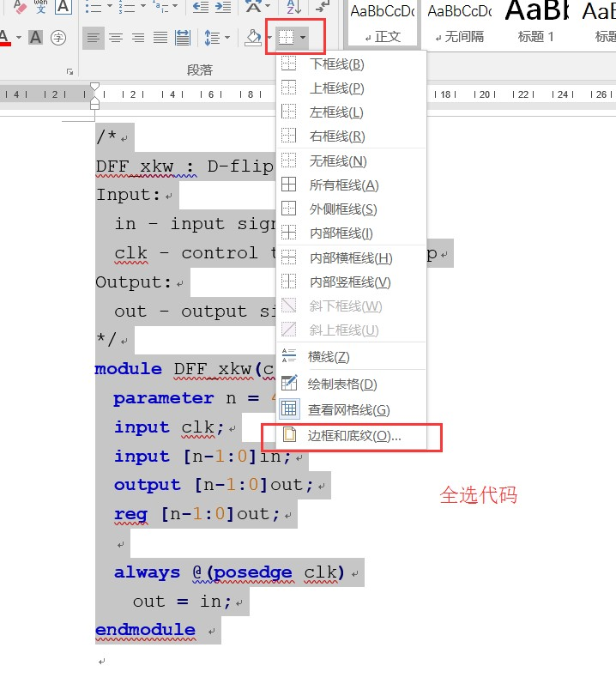Toggle 查看网格线(G) view gridlines
The height and width of the screenshot is (696, 616).
click(352, 409)
